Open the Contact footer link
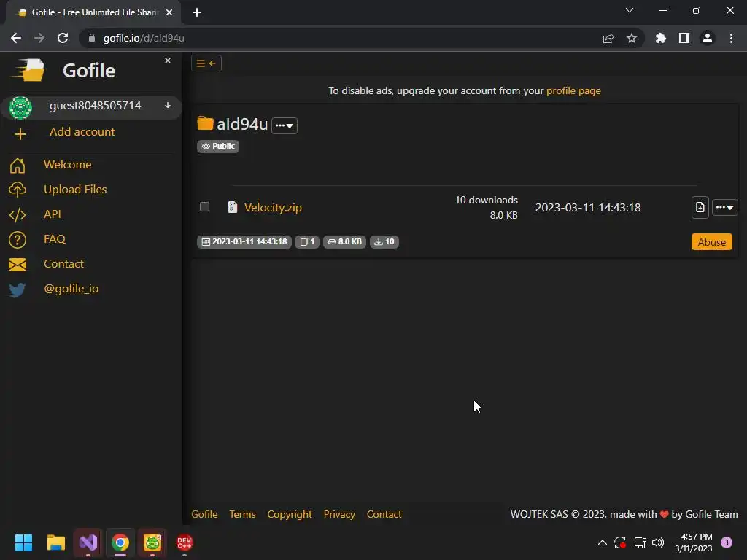 tap(384, 514)
